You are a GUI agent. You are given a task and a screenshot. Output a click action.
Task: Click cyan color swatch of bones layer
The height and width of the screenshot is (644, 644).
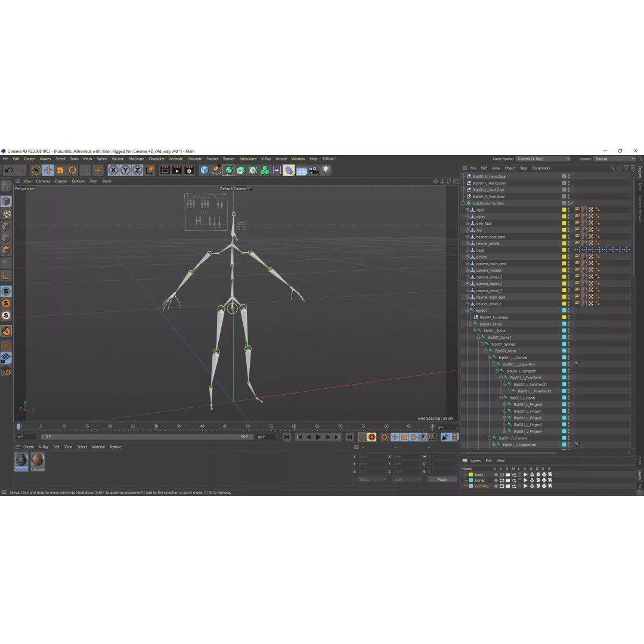tap(470, 481)
